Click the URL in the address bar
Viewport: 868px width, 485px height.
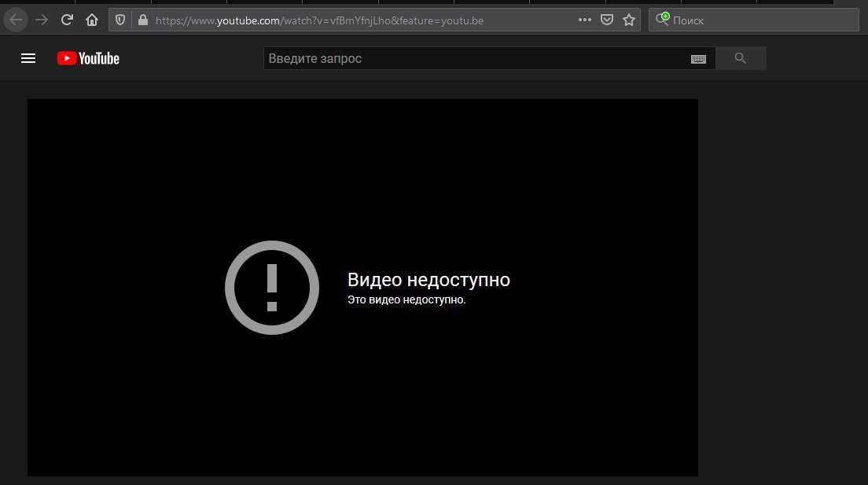pos(319,20)
